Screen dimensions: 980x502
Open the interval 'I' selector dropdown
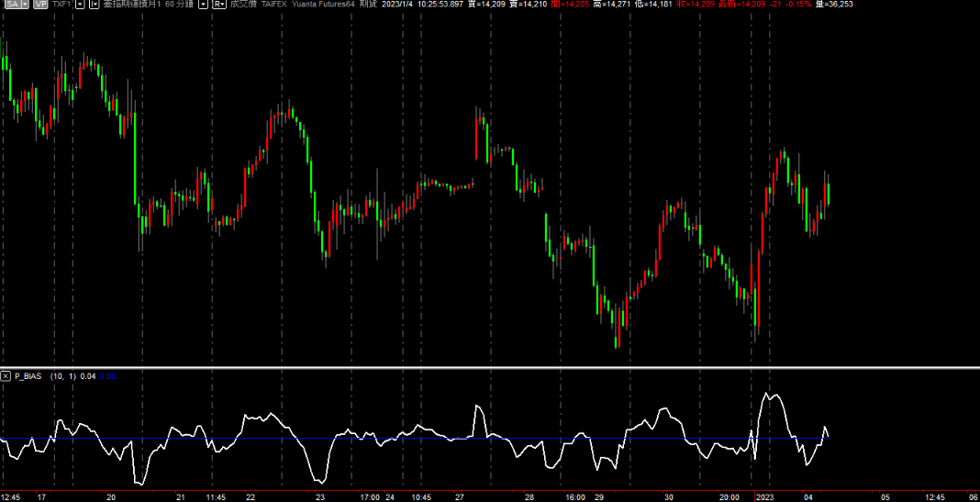tap(94, 5)
